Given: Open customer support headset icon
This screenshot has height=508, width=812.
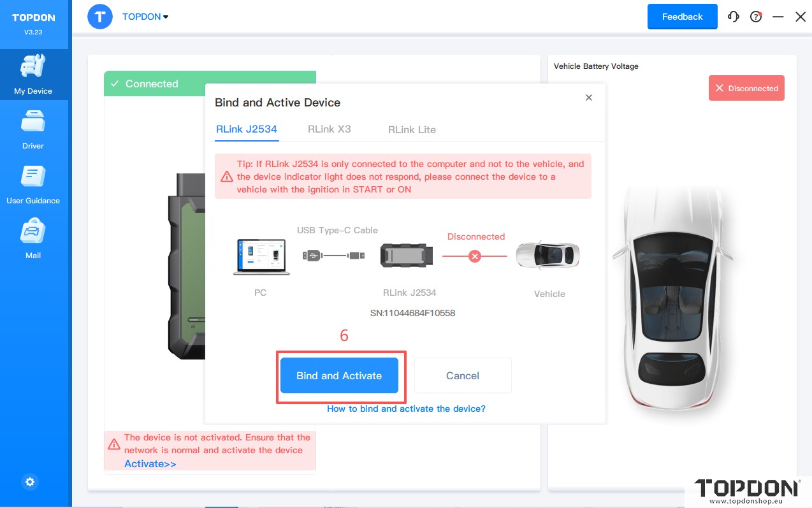Looking at the screenshot, I should tap(734, 17).
